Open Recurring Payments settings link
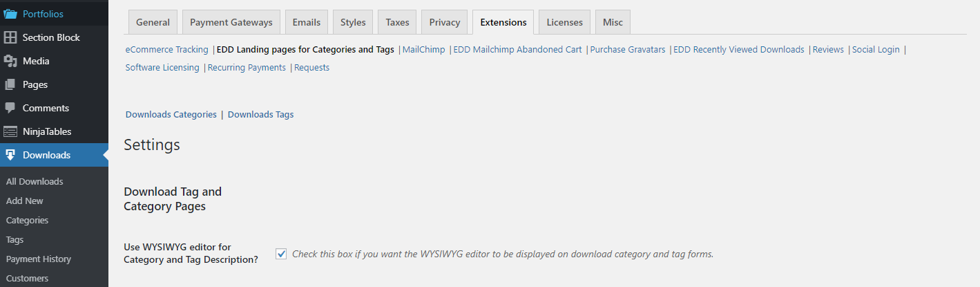980x287 pixels. 247,68
